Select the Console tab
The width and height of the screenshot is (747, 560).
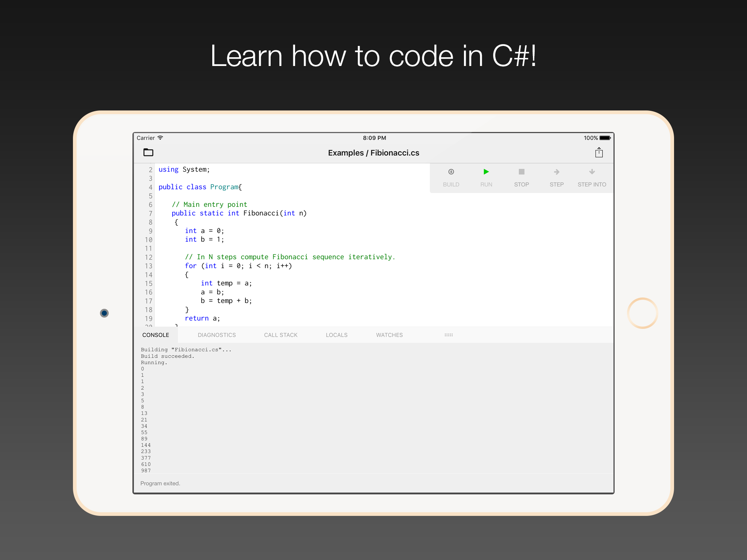pyautogui.click(x=156, y=335)
